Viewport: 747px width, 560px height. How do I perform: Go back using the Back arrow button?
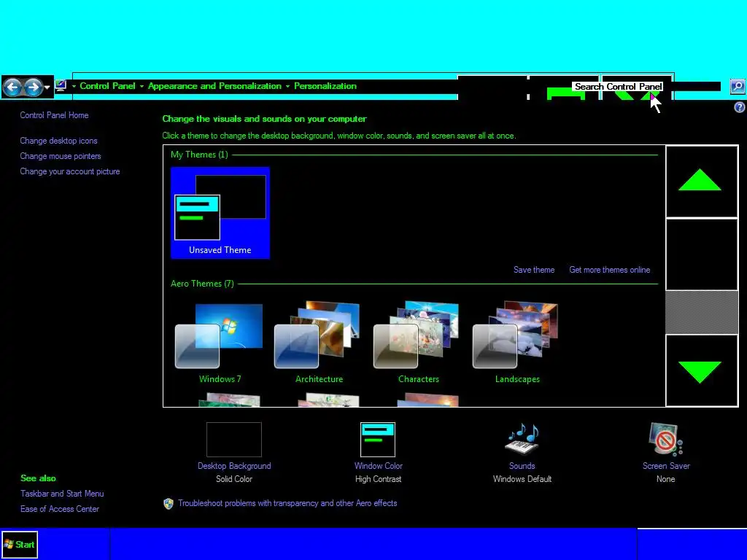[x=13, y=87]
